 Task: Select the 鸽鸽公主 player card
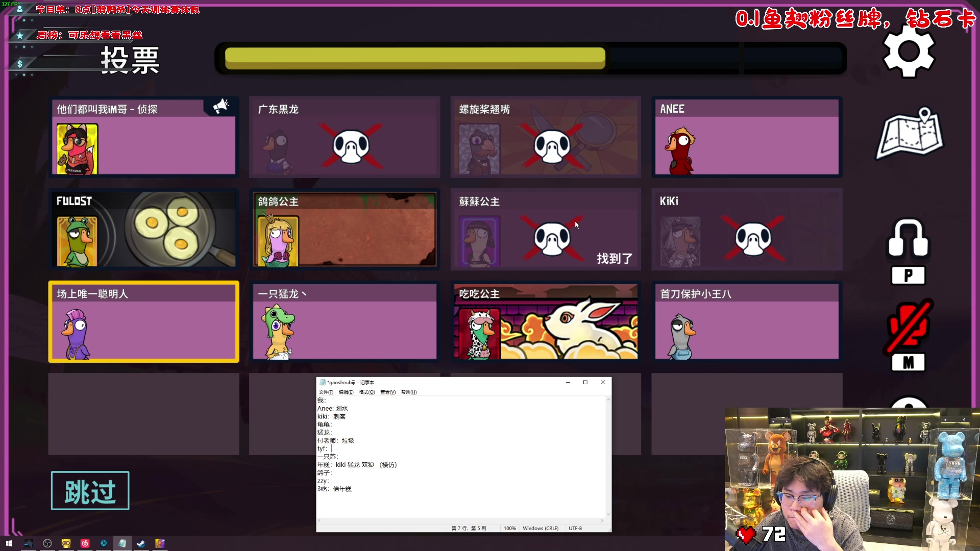[345, 229]
